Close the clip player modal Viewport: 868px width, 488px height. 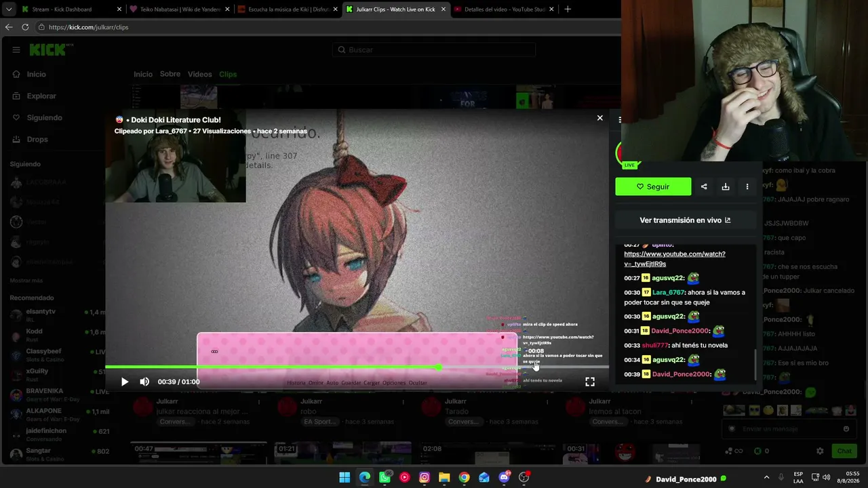point(599,118)
